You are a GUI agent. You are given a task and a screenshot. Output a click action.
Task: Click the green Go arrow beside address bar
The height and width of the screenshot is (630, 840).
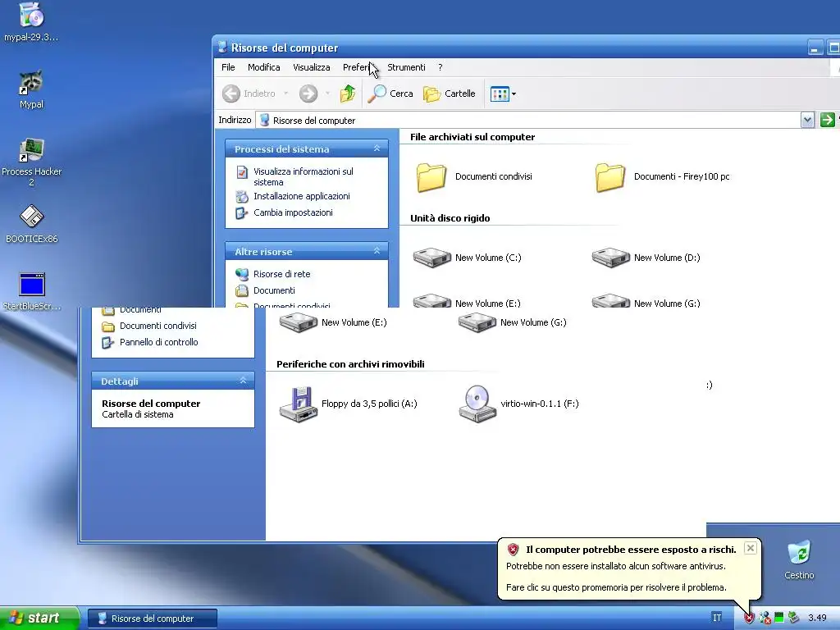tap(827, 120)
